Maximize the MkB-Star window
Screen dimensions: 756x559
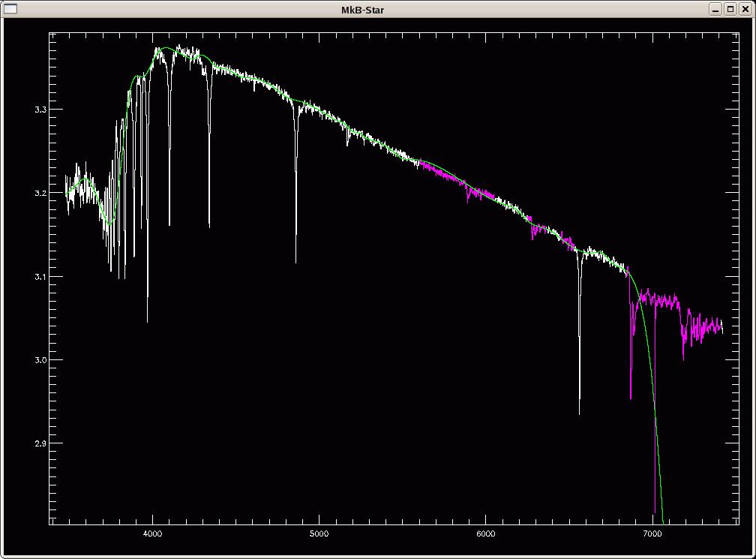[730, 8]
